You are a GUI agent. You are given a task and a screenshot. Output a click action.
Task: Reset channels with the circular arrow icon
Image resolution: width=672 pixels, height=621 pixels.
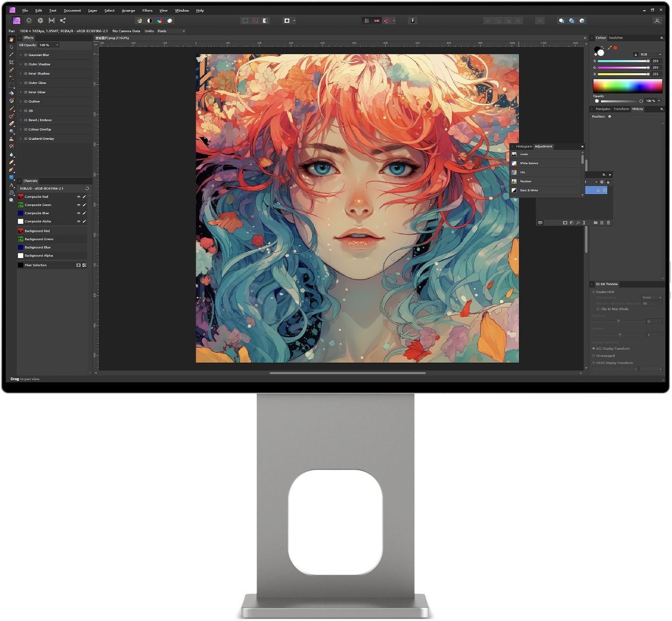87,189
